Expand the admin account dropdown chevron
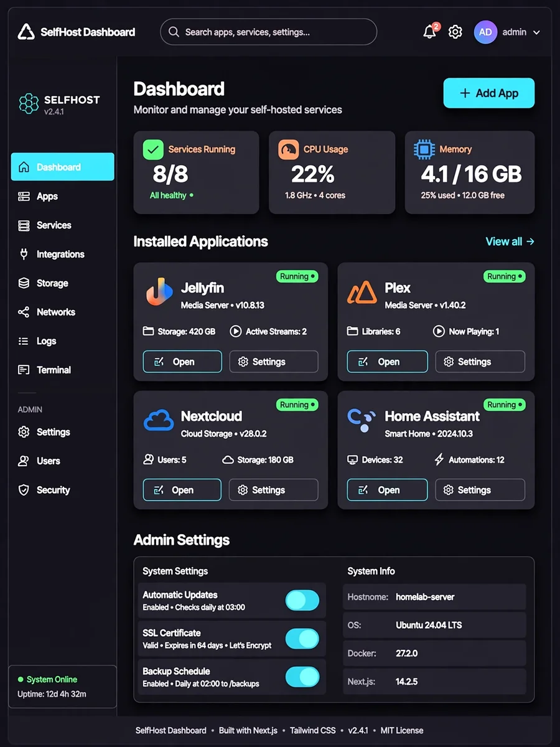The image size is (560, 747). coord(536,32)
